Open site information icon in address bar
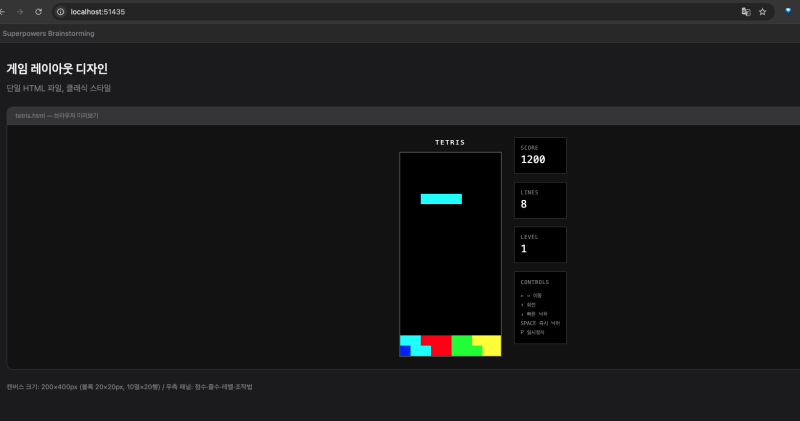This screenshot has height=421, width=800. coord(61,12)
